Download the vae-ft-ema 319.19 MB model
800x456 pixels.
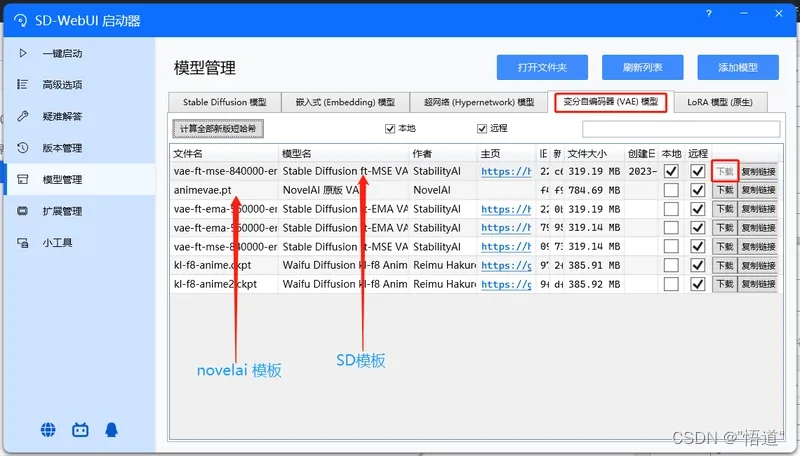pos(724,209)
